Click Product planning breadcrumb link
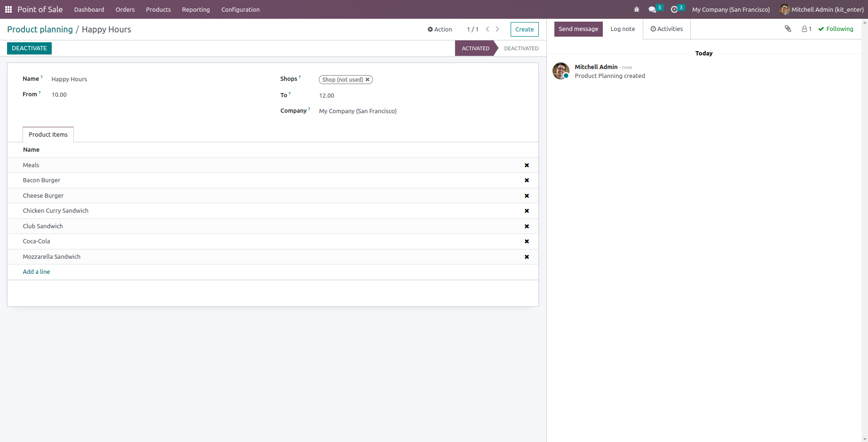The image size is (868, 442). pos(39,29)
